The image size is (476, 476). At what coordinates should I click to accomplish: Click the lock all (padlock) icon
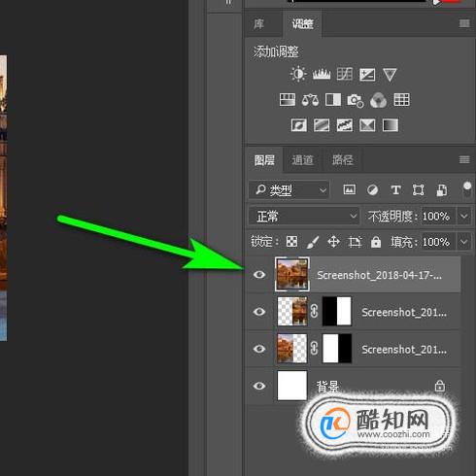pyautogui.click(x=376, y=242)
